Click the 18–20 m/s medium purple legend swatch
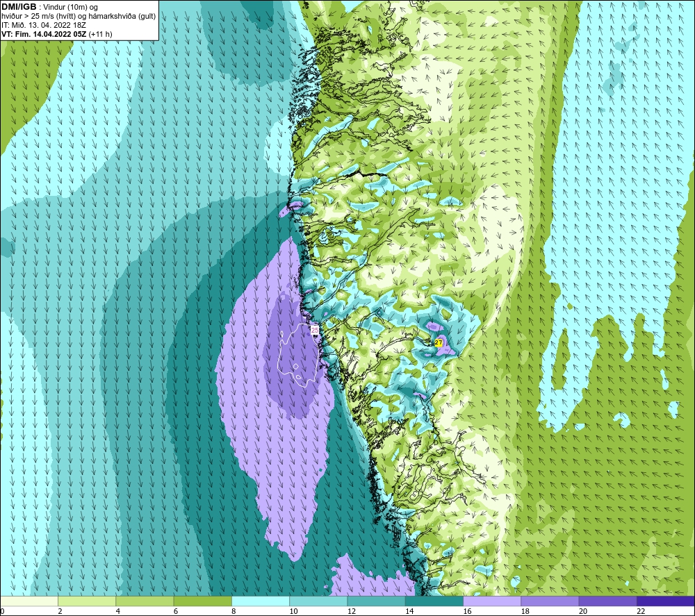This screenshot has height=616, width=695. point(550,601)
